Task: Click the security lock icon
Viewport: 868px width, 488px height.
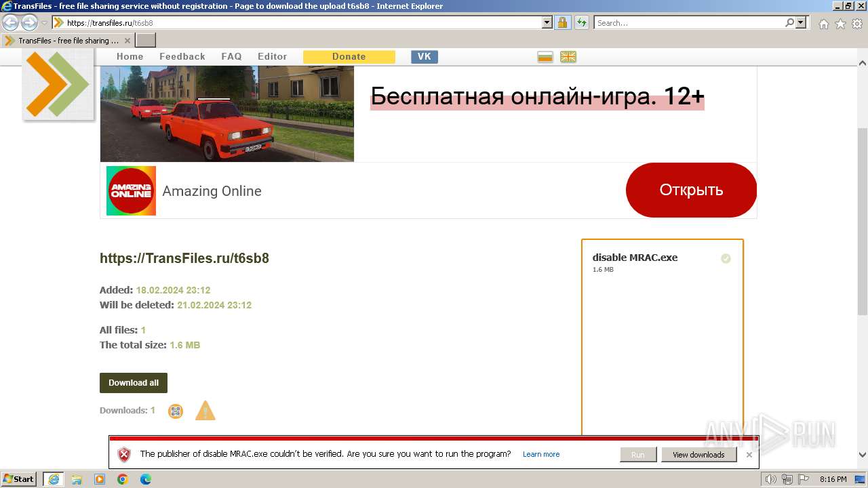Action: 562,23
